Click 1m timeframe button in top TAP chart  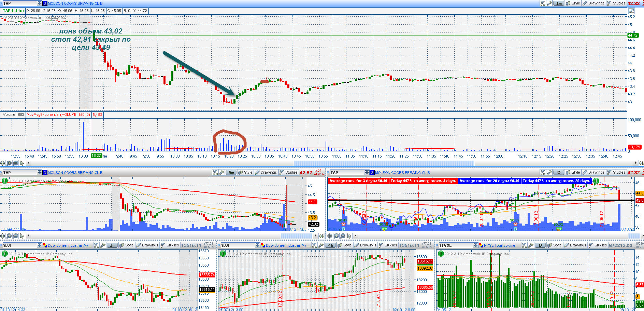coord(559,3)
